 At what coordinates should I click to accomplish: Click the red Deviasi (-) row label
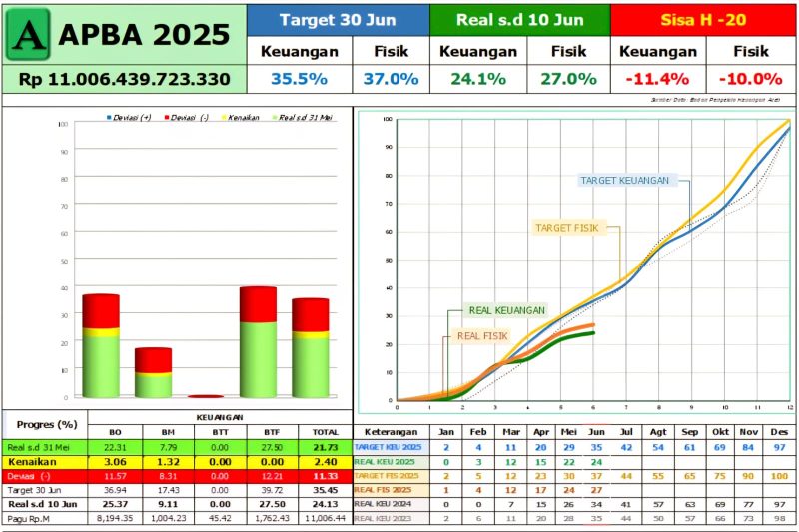[45, 477]
